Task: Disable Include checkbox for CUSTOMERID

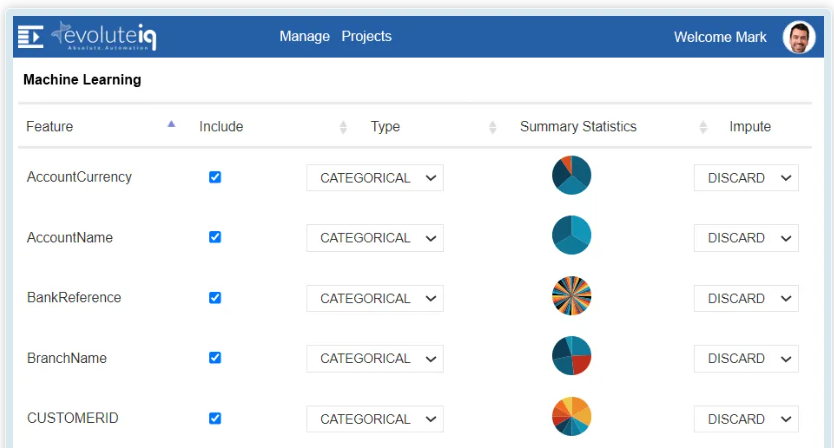Action: [215, 418]
